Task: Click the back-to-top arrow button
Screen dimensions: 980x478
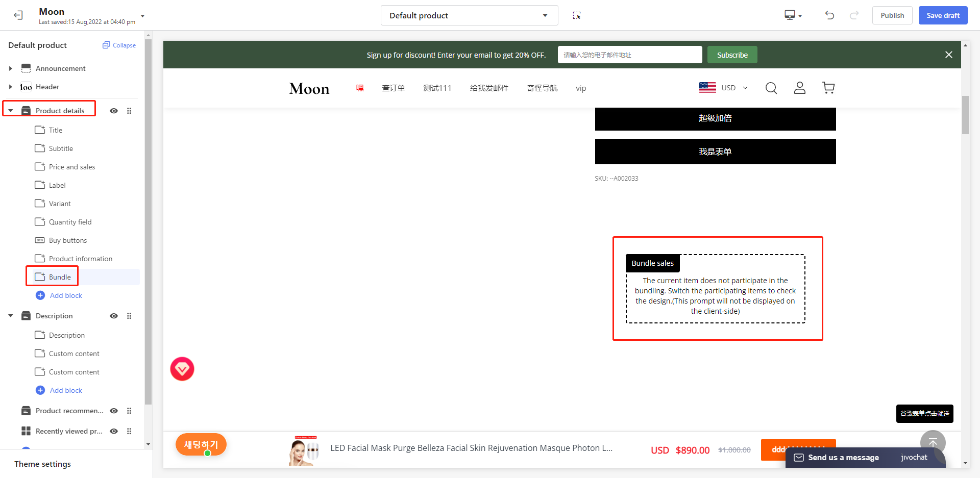Action: pyautogui.click(x=933, y=442)
